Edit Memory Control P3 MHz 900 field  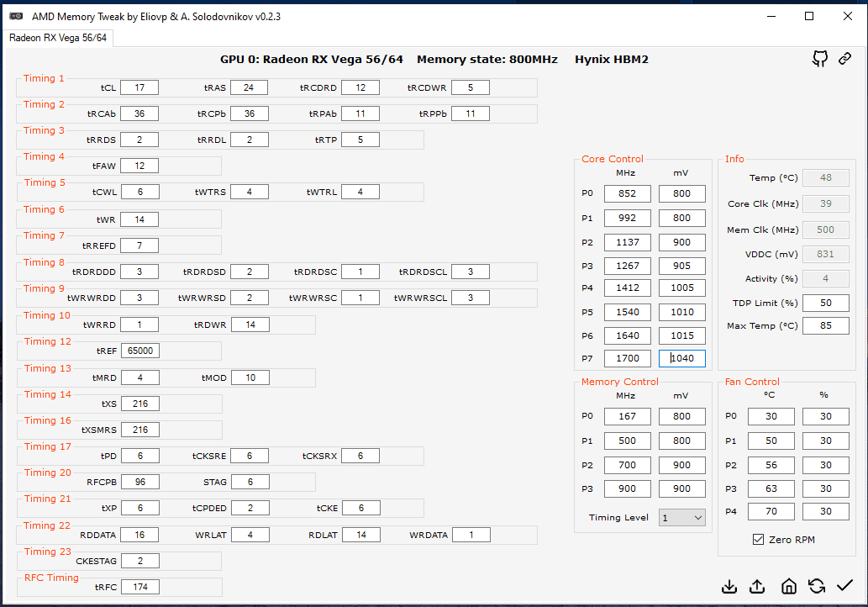tap(627, 489)
